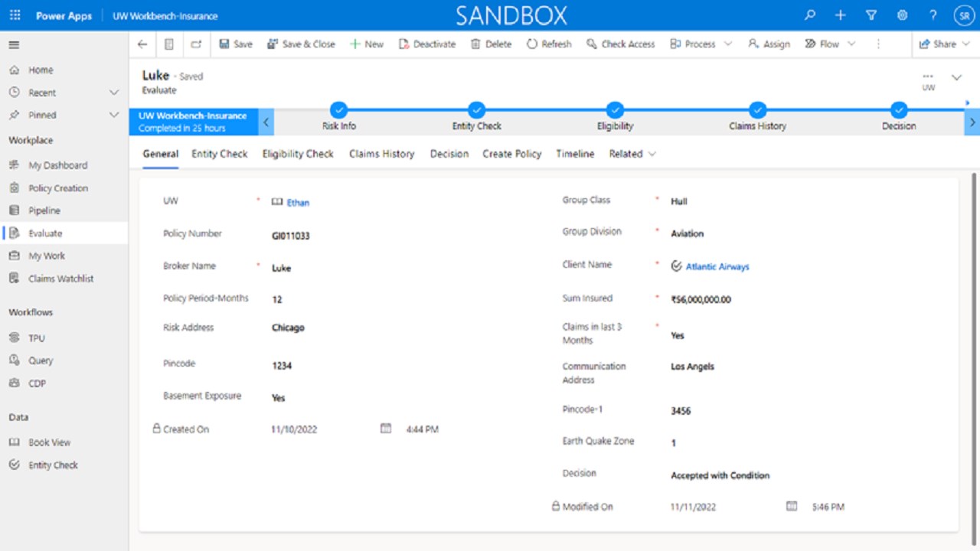Open the record set page icon
The width and height of the screenshot is (980, 551).
pos(169,44)
